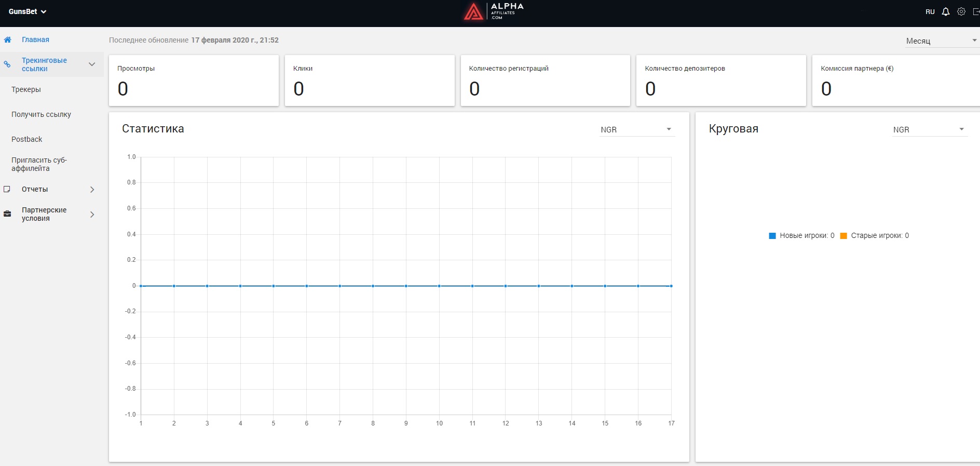
Task: Open the GunsBet brand dropdown
Action: 28,11
